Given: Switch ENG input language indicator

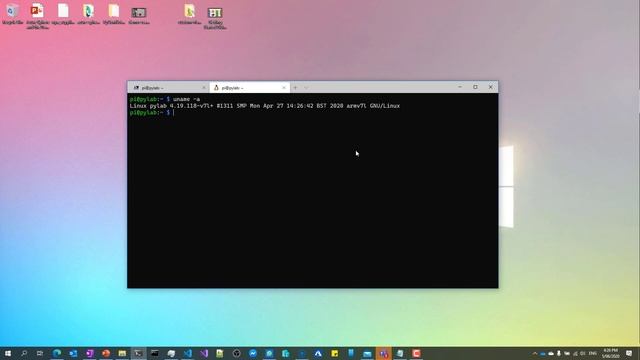Looking at the screenshot, I should click(593, 353).
